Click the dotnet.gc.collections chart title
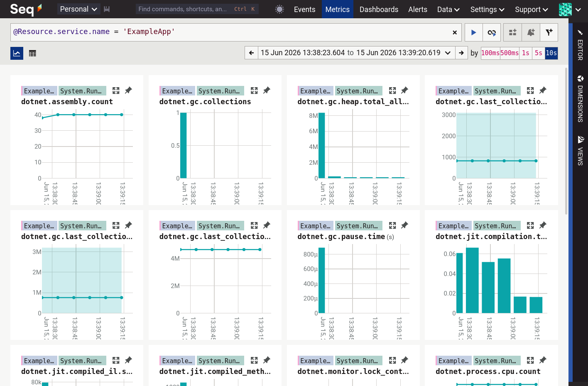 205,102
